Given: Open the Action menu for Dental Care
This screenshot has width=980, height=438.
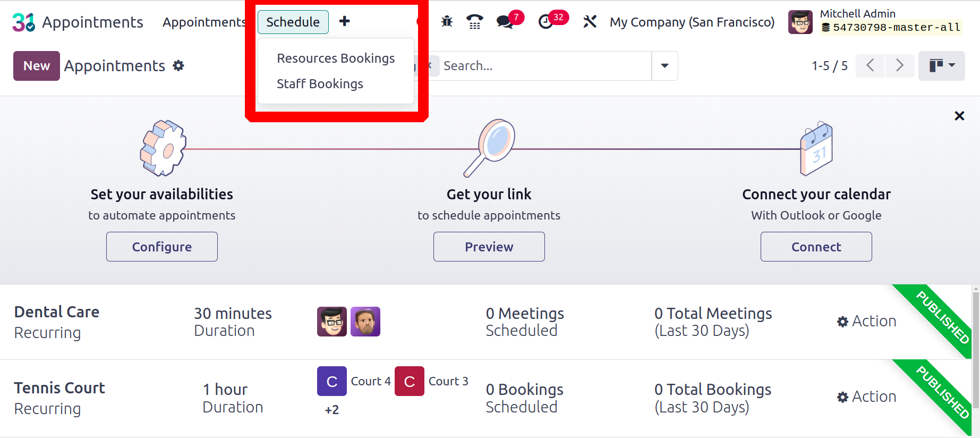Looking at the screenshot, I should tap(867, 321).
